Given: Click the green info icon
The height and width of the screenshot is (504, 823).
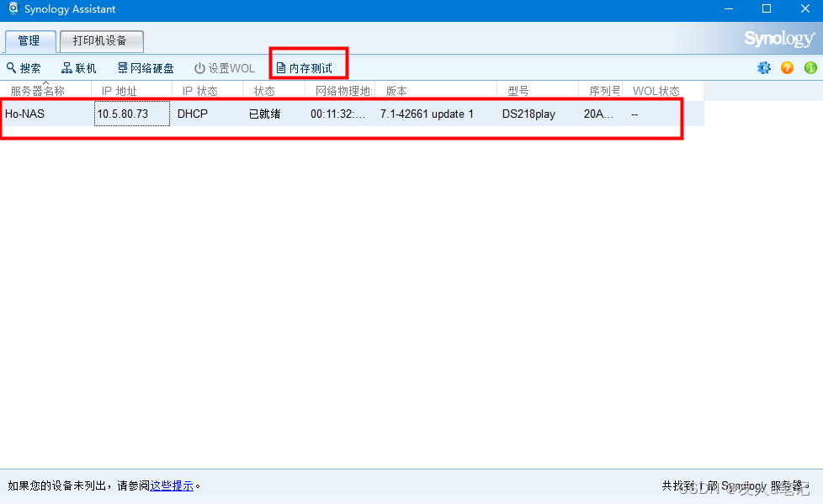Looking at the screenshot, I should (810, 67).
